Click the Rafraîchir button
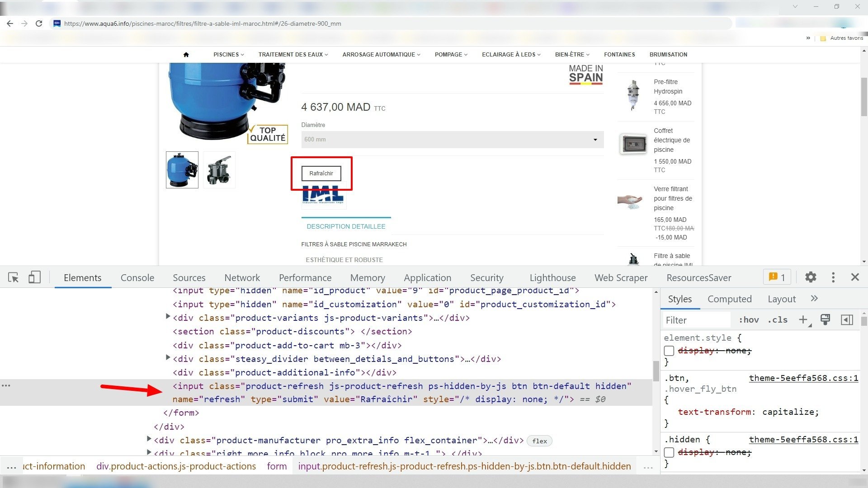 321,174
